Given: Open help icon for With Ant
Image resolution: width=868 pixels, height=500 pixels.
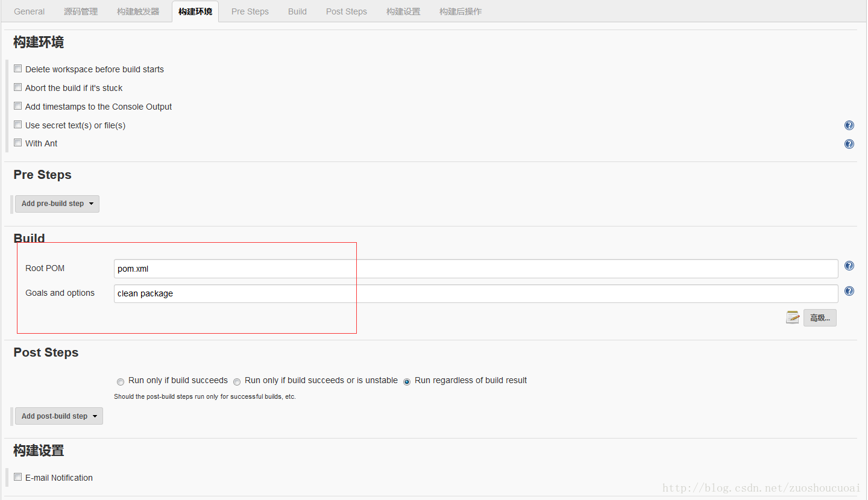Looking at the screenshot, I should (x=849, y=144).
